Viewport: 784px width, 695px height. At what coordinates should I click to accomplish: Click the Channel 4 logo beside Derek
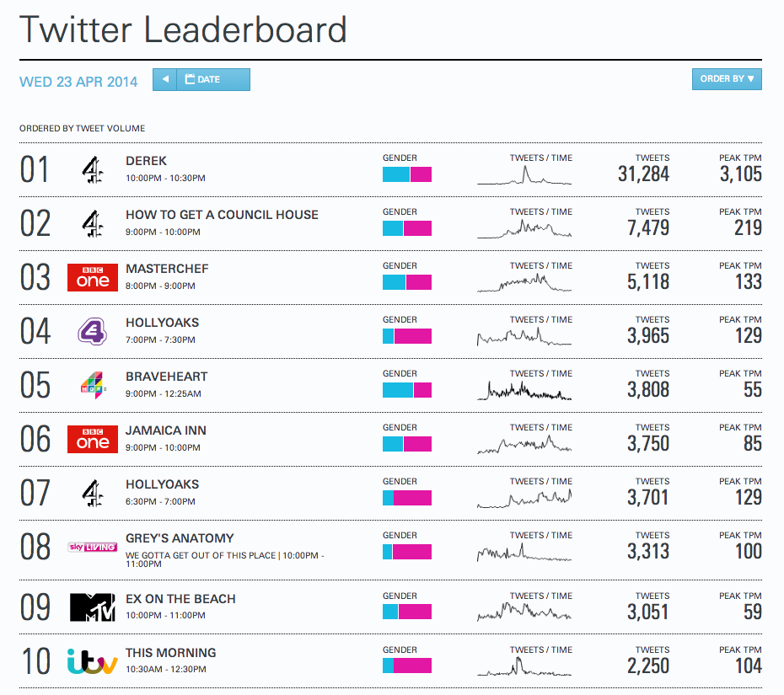click(93, 170)
